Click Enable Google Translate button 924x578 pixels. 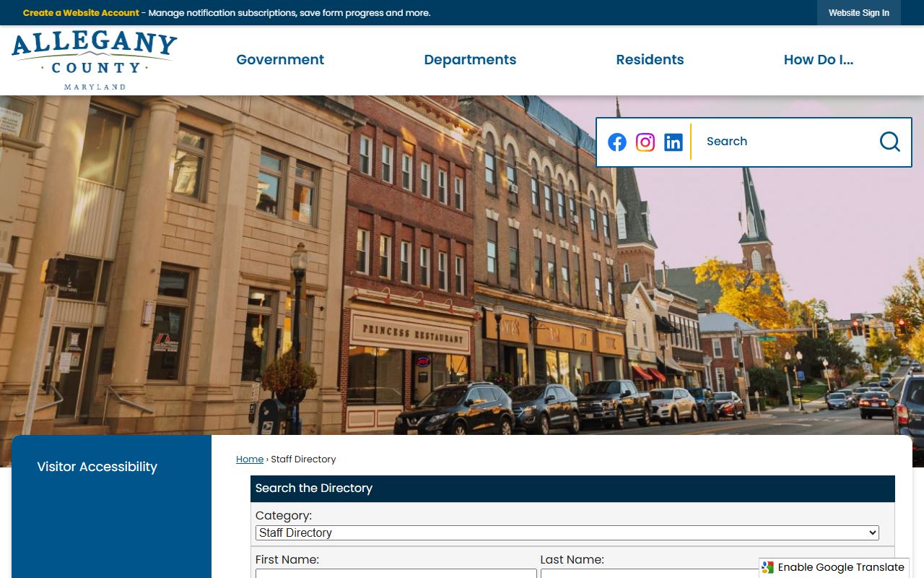(x=834, y=568)
